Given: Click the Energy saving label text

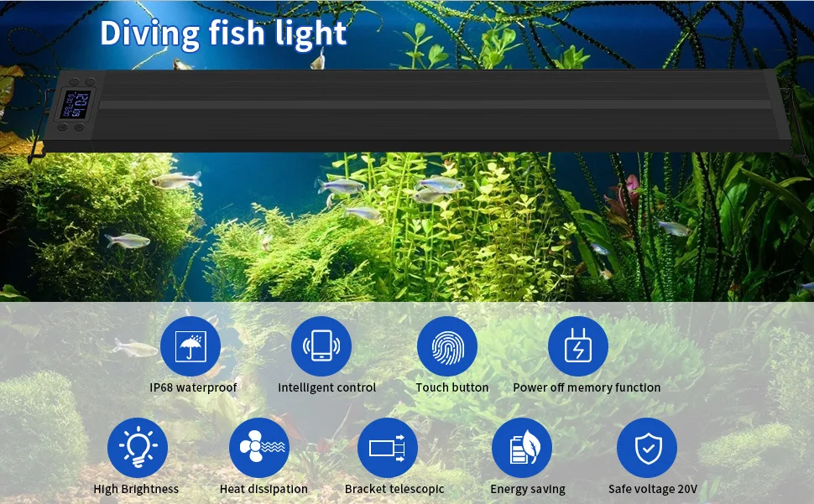Looking at the screenshot, I should (528, 490).
